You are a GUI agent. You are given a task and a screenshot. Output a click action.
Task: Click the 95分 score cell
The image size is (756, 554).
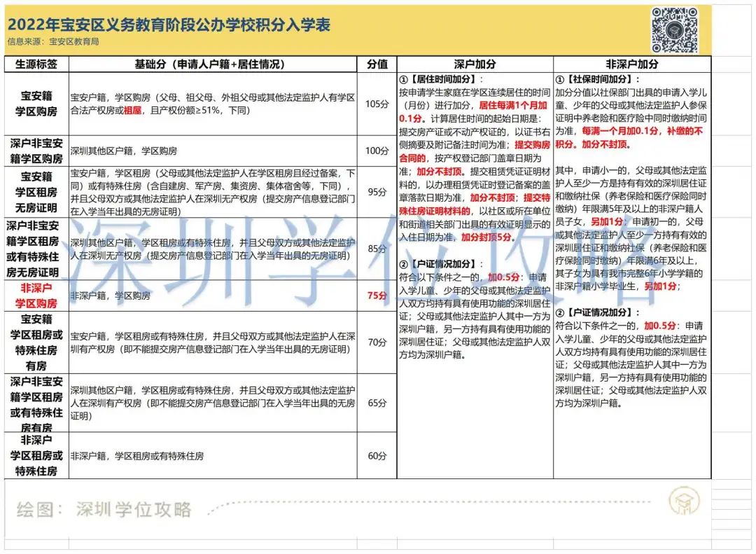(377, 192)
